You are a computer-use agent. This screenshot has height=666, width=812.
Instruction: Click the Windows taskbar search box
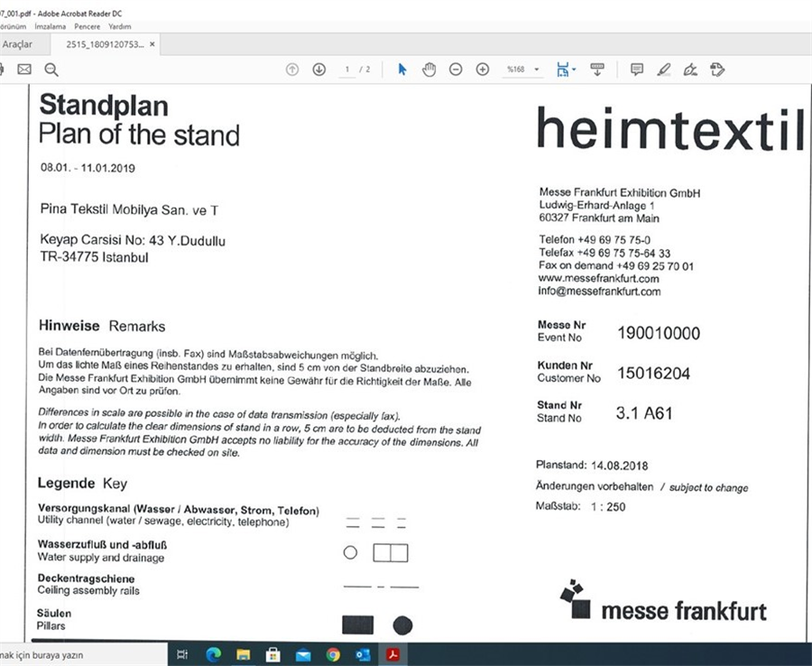pyautogui.click(x=83, y=655)
